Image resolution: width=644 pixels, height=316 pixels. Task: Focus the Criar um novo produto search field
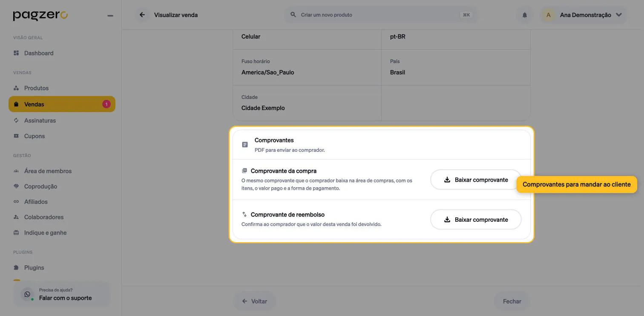[x=381, y=15]
